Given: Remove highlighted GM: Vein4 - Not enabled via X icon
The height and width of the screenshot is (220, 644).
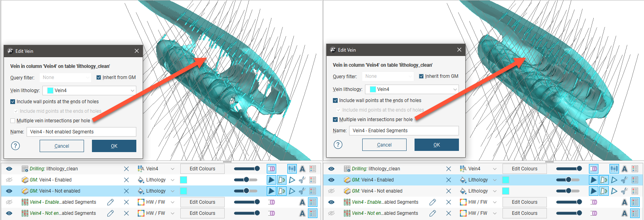Looking at the screenshot, I should click(126, 191).
